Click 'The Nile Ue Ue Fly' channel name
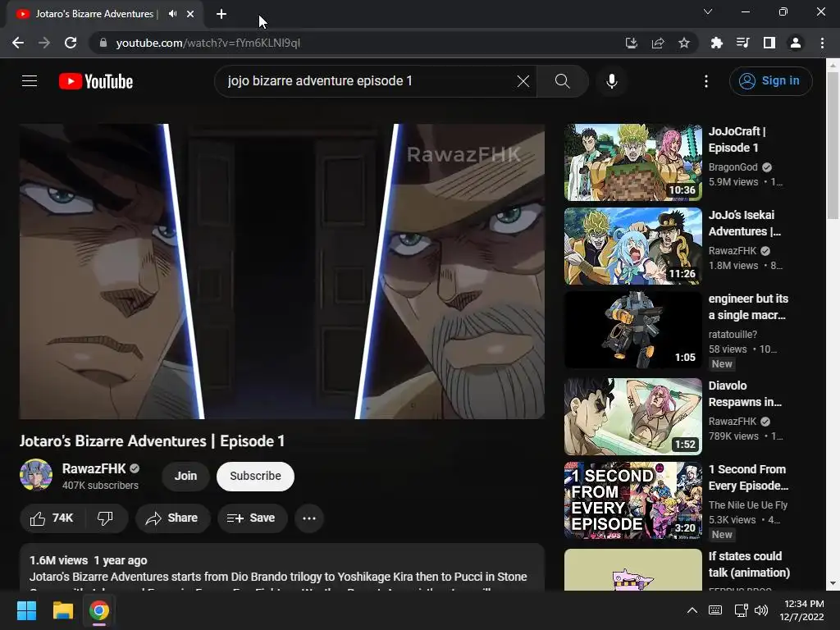The height and width of the screenshot is (630, 840). (x=748, y=505)
